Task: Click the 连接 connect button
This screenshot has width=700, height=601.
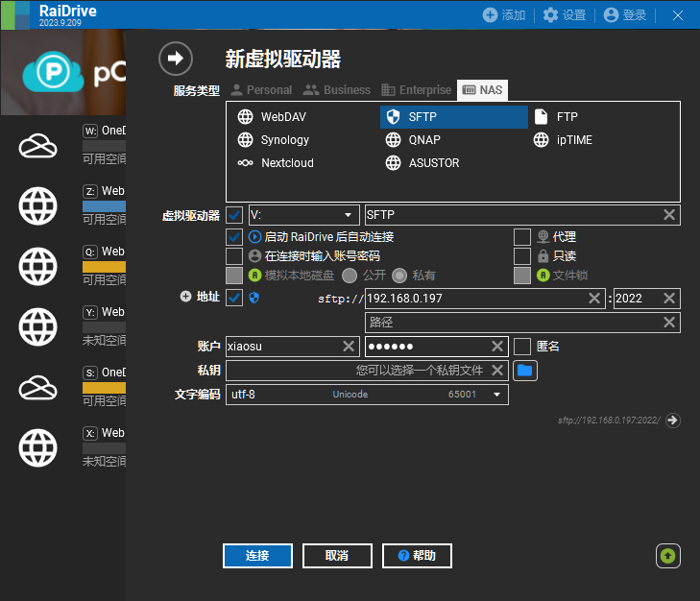Action: point(256,556)
